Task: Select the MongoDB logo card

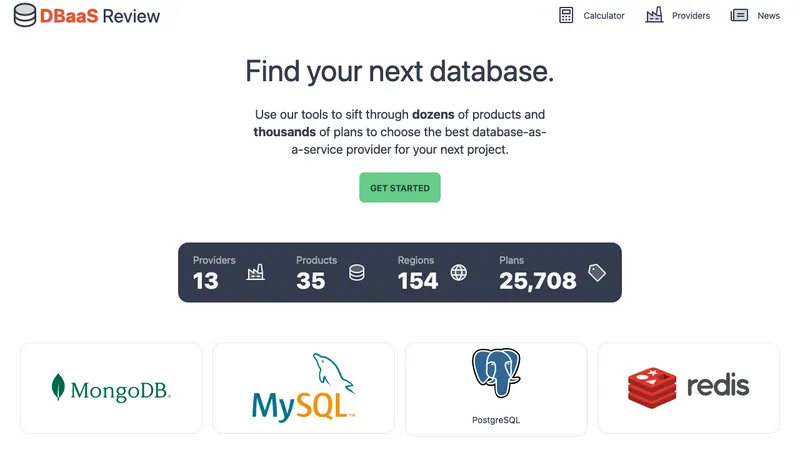Action: tap(111, 388)
